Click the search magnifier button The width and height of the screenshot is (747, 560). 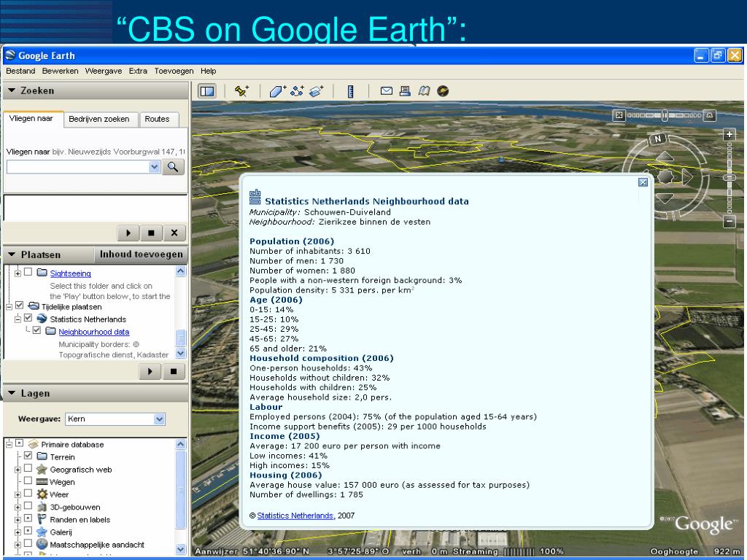tap(173, 167)
